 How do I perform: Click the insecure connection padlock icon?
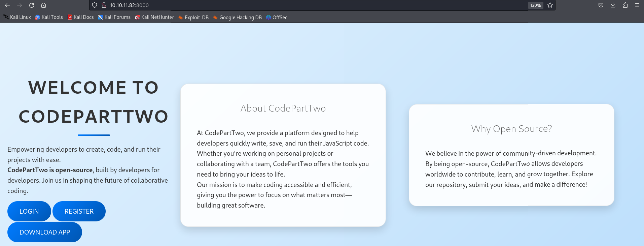point(104,5)
